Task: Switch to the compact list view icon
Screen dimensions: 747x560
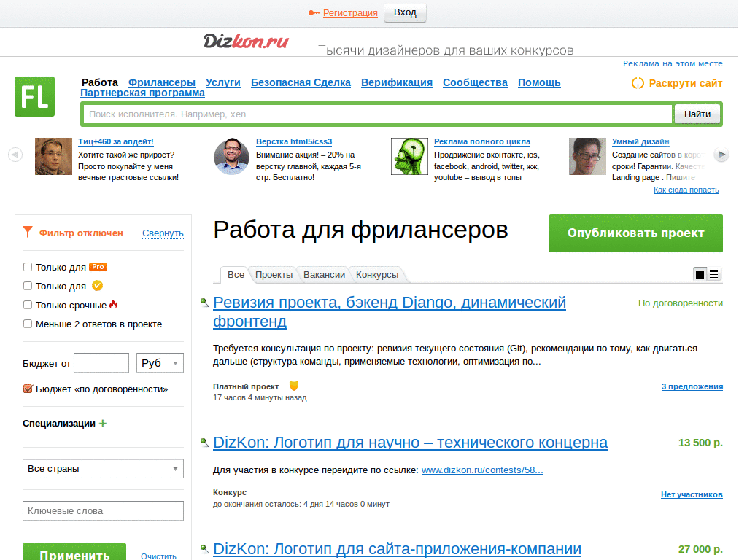Action: point(713,274)
